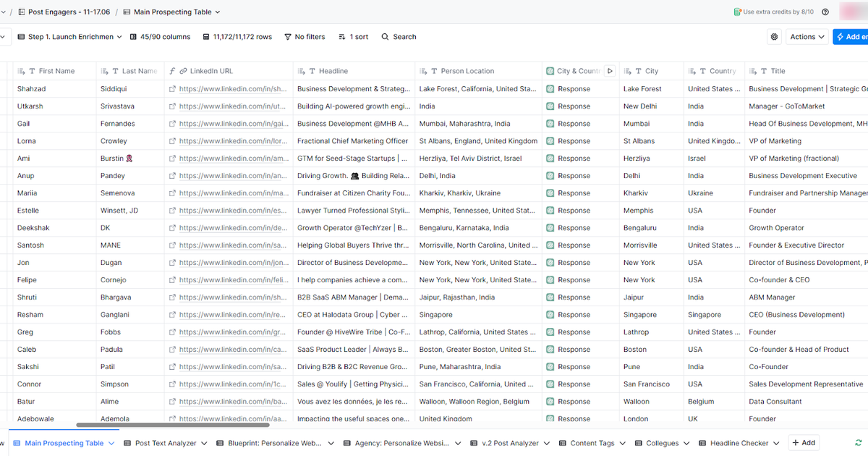This screenshot has height=456, width=868.
Task: Open the Search function in the toolbar
Action: click(398, 36)
